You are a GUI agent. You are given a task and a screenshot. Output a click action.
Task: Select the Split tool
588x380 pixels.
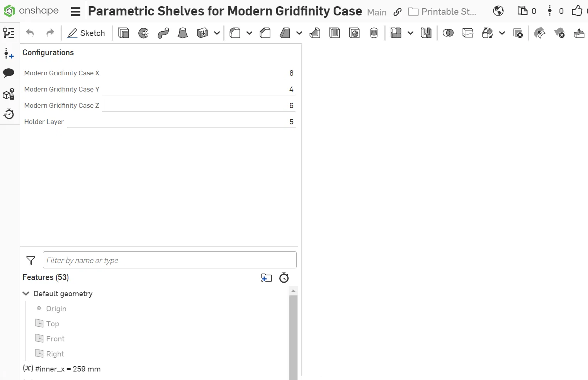(x=468, y=33)
